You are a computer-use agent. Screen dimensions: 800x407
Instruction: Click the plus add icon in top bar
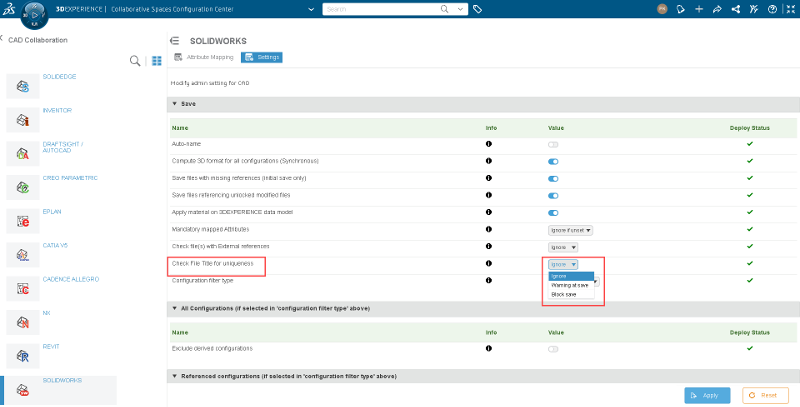(699, 9)
